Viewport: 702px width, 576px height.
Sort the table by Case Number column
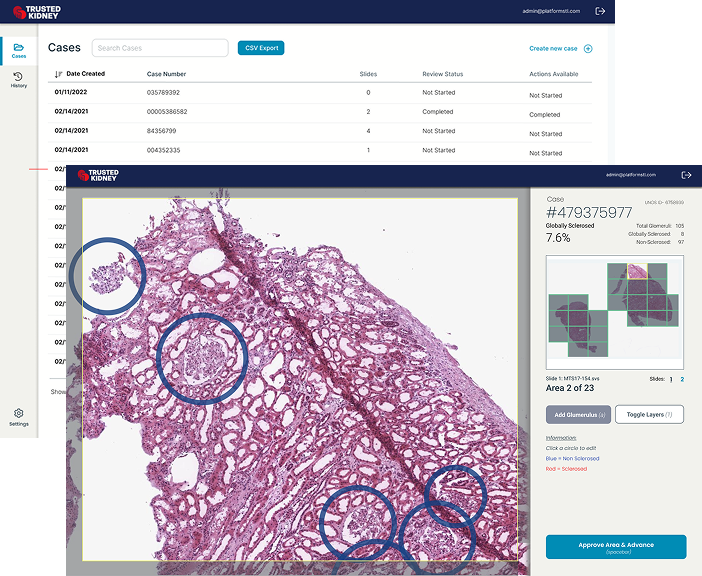[166, 74]
